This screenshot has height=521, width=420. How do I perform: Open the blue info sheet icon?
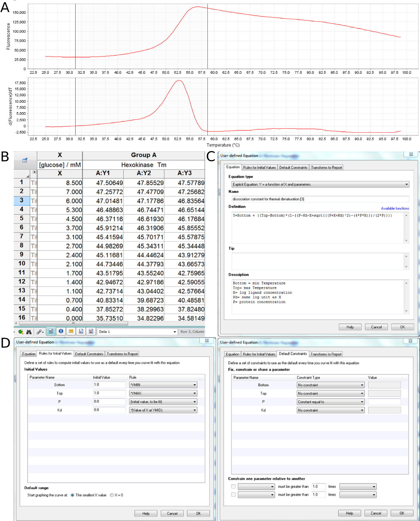61,331
